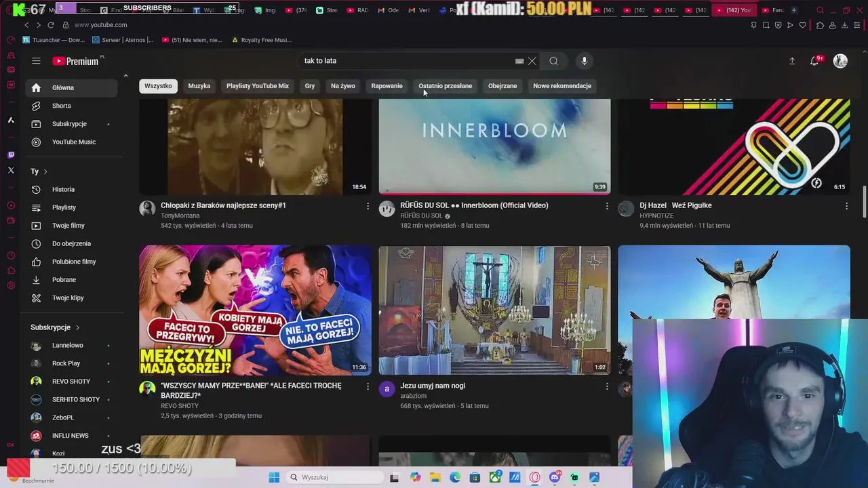Viewport: 868px width, 488px height.
Task: Expand the Subskrypcje section chevron
Action: (x=77, y=327)
